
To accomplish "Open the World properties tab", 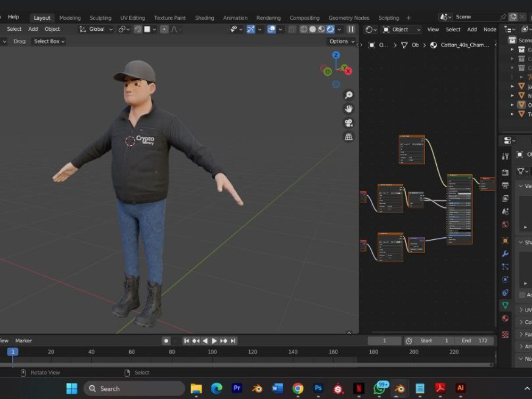I will tap(505, 225).
